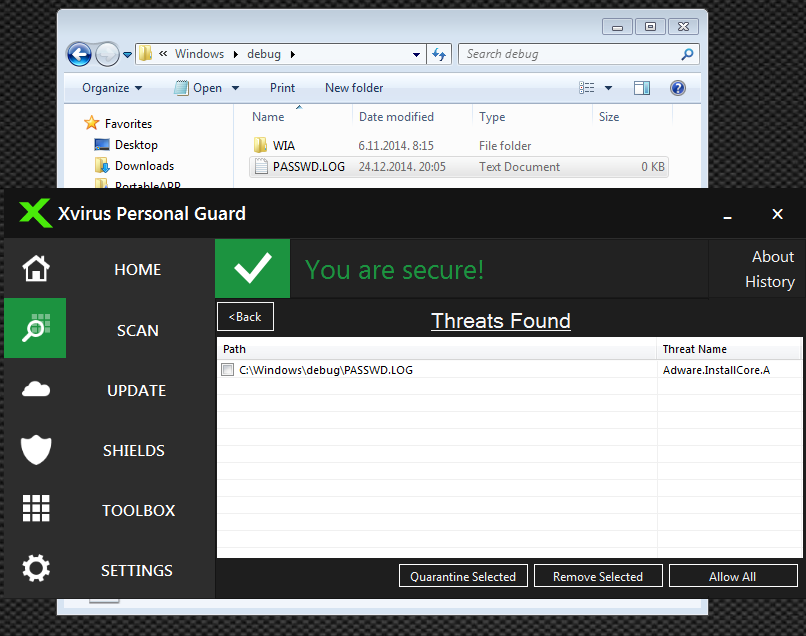This screenshot has height=636, width=806.
Task: Expand the view options dropdown arrow
Action: click(609, 88)
